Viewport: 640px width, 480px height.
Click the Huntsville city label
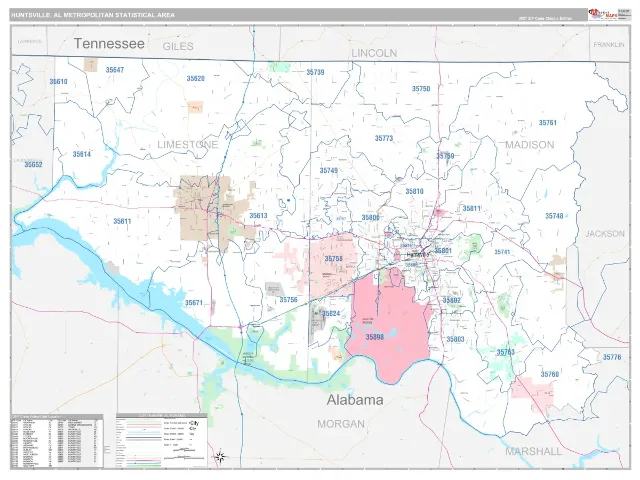[418, 254]
